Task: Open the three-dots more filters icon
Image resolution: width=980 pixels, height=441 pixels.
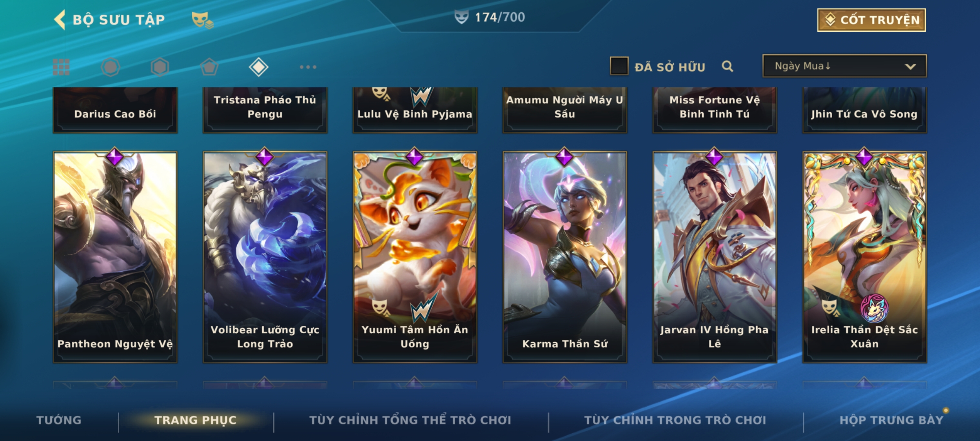Action: (308, 67)
